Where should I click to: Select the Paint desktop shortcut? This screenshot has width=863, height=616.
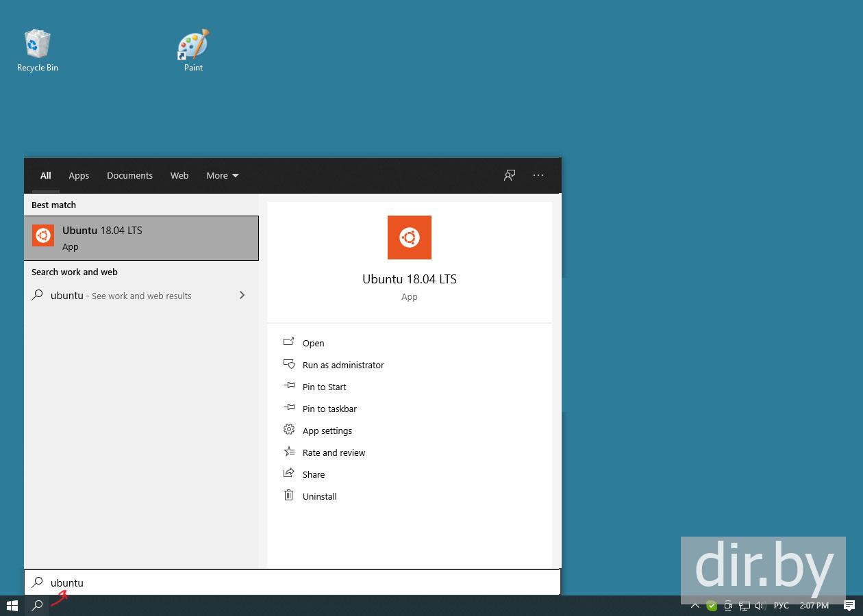click(x=193, y=50)
